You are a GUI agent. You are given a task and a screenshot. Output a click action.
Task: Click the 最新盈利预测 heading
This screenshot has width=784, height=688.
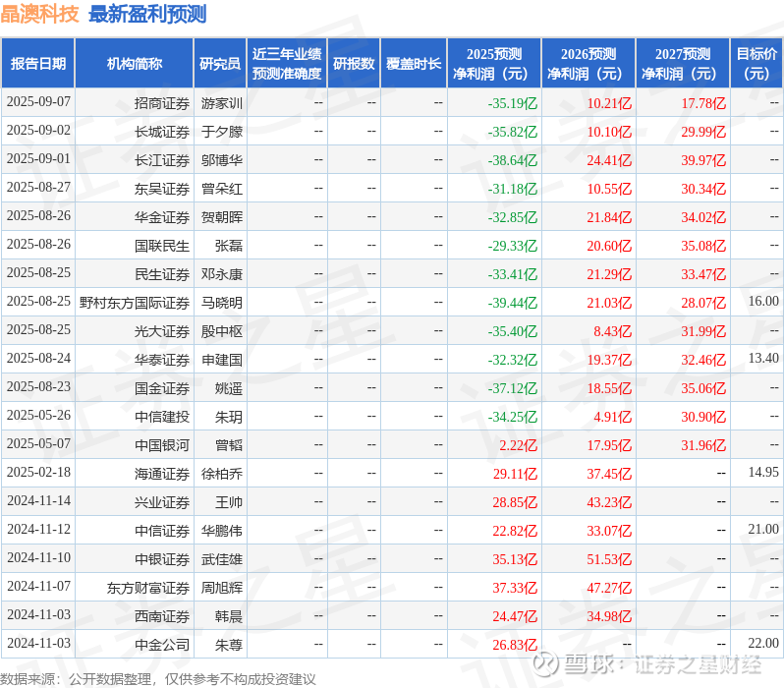click(147, 14)
